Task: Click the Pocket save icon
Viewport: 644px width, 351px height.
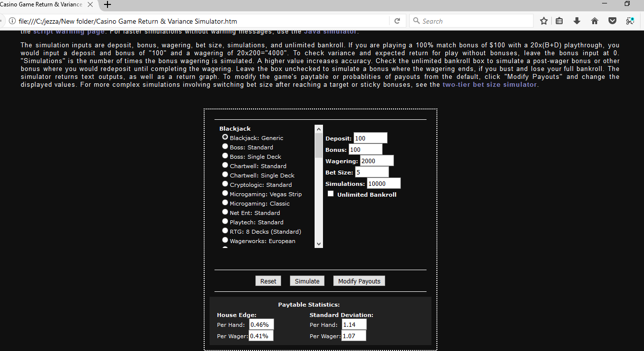Action: (x=612, y=21)
